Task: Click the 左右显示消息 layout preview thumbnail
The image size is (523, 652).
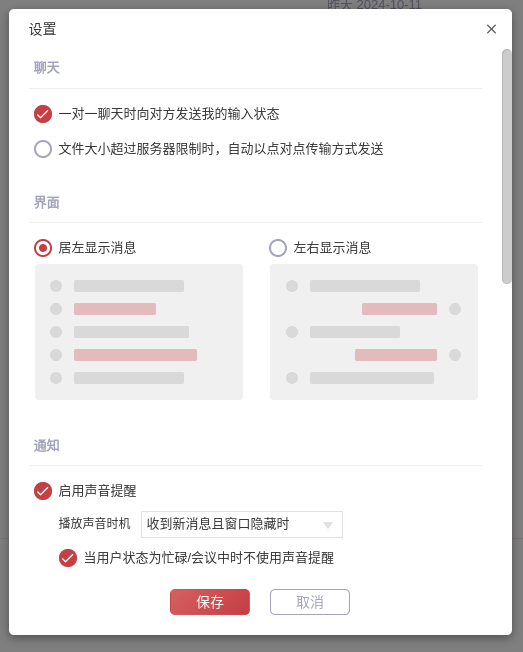Action: 374,332
